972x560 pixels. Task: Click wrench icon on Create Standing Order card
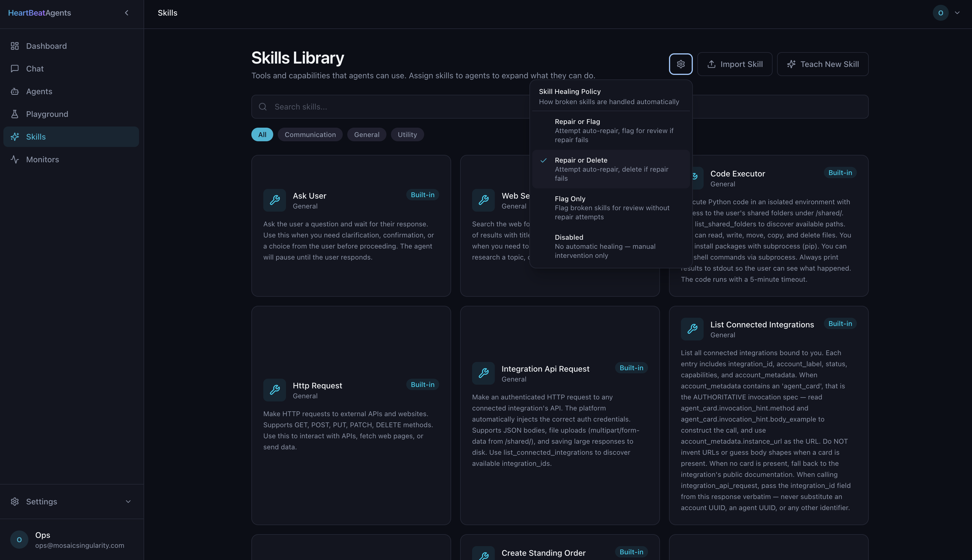click(483, 554)
